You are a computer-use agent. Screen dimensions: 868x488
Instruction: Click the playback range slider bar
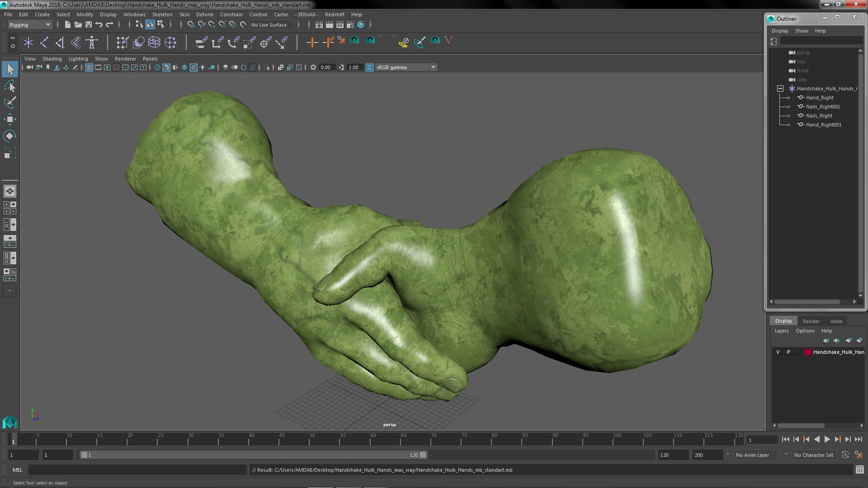[x=253, y=455]
